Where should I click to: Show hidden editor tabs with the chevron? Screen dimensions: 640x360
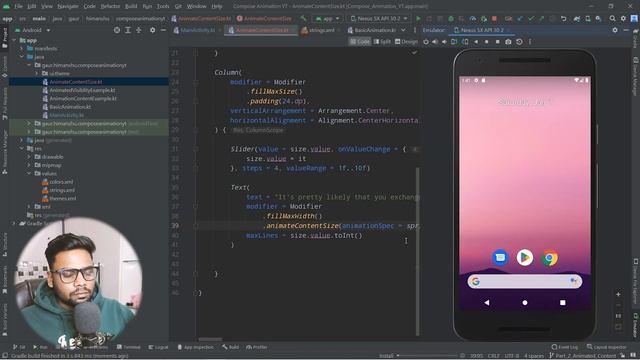tap(403, 30)
